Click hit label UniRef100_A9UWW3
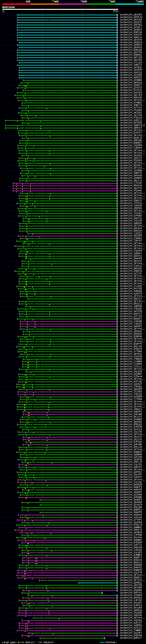Screen dimensions: 146x644 (131, 80)
